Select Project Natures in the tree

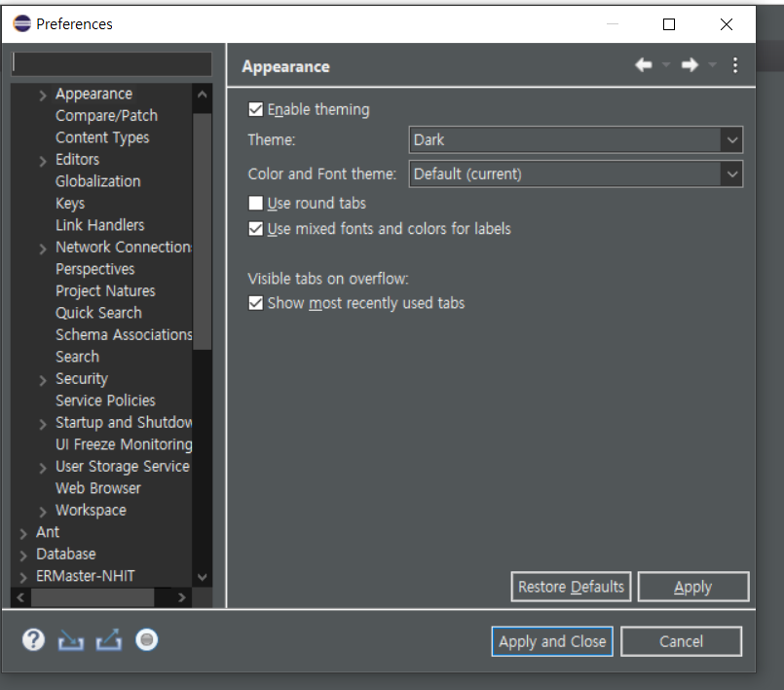click(105, 290)
